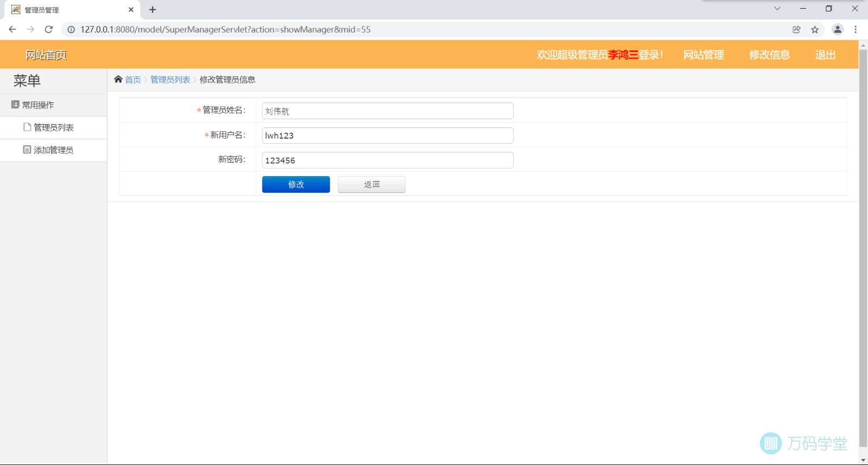Open the tab search chevron
The width and height of the screenshot is (868, 465).
click(777, 8)
